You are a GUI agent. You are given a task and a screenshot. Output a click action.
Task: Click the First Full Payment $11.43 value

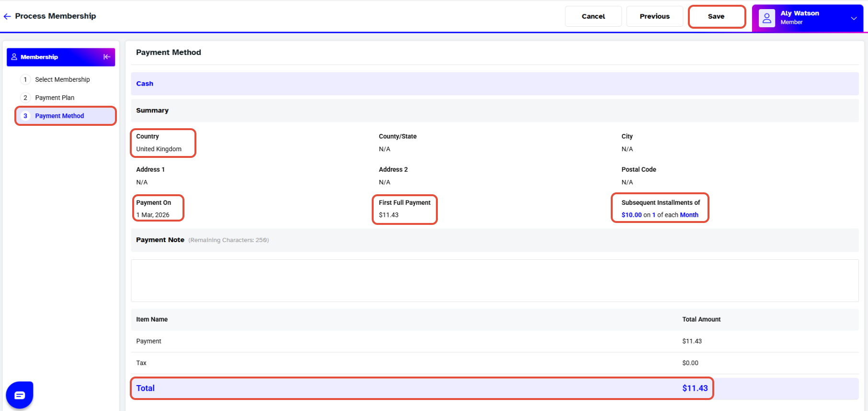(x=388, y=215)
